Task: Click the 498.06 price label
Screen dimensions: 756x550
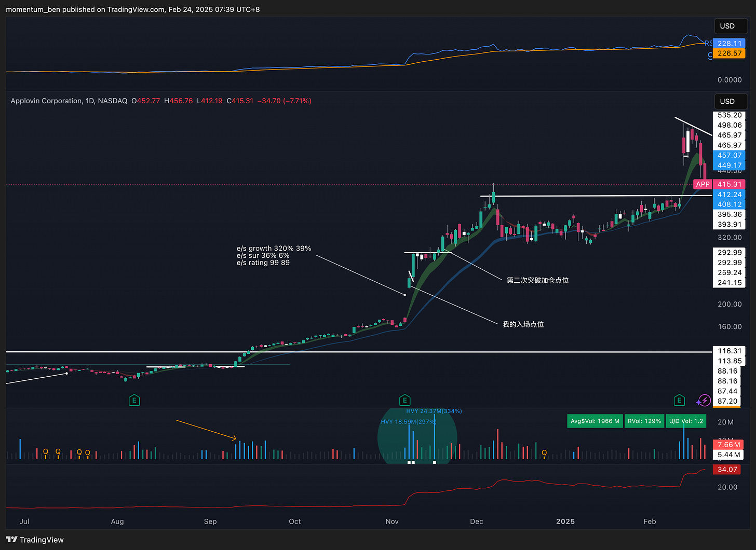Action: (729, 125)
